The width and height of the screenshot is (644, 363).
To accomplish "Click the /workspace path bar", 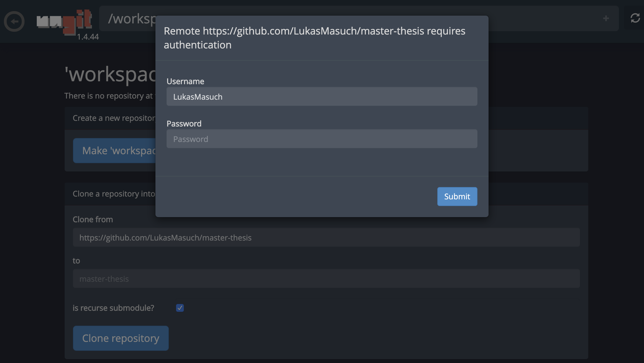I will point(131,19).
